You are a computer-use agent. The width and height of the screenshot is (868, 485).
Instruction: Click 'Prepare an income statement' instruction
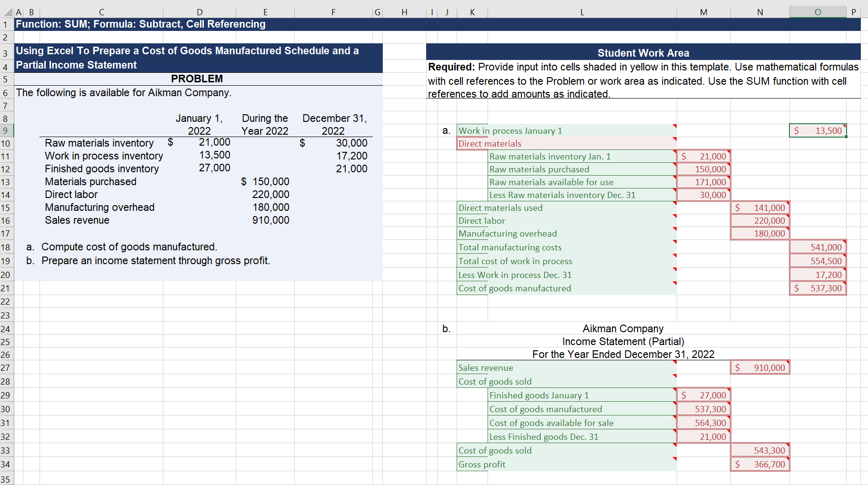point(156,260)
